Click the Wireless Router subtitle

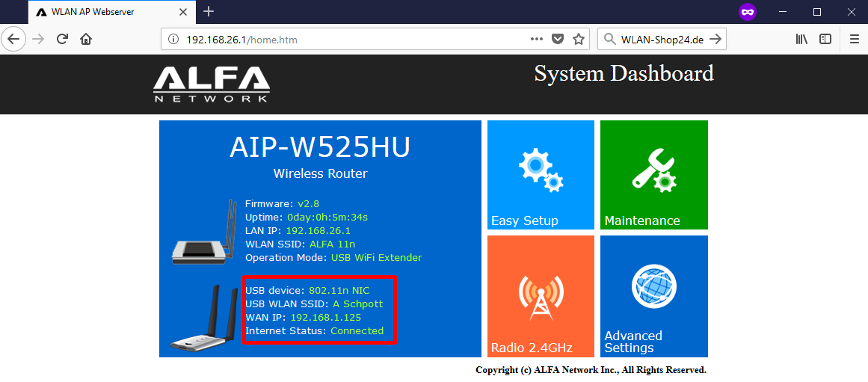[320, 174]
